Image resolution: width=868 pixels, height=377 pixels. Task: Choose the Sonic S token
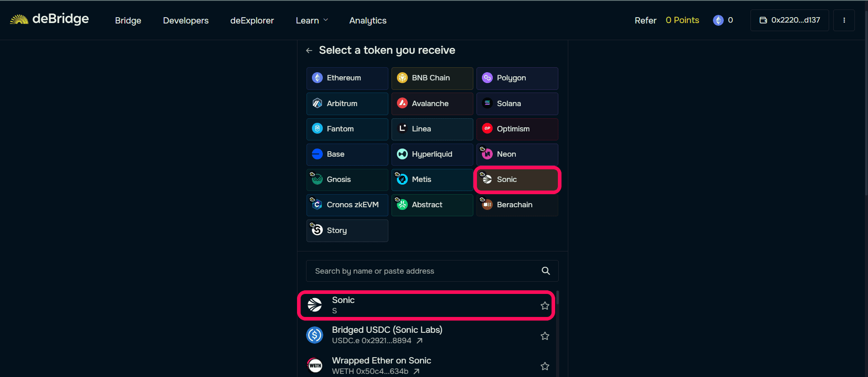coord(426,305)
